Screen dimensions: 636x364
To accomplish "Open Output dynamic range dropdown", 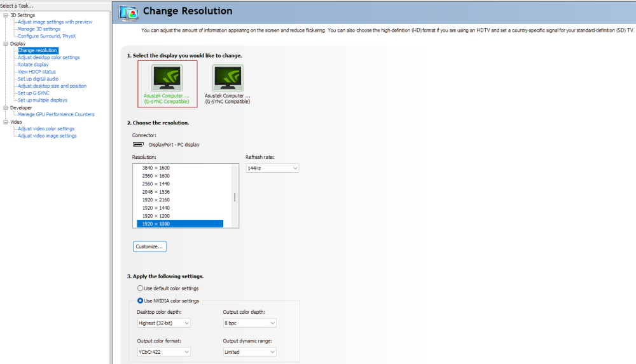I will (x=249, y=352).
